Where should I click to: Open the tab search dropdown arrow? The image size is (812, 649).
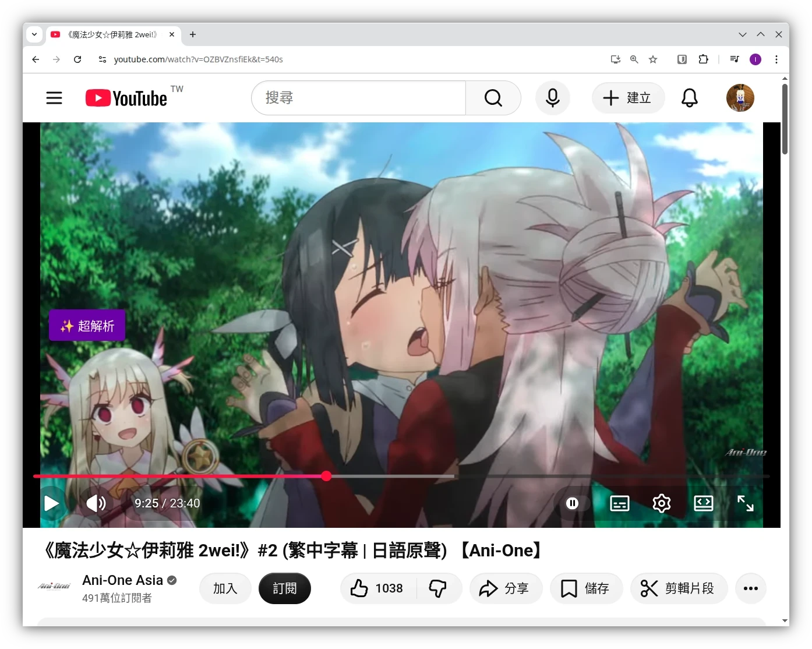click(x=34, y=34)
